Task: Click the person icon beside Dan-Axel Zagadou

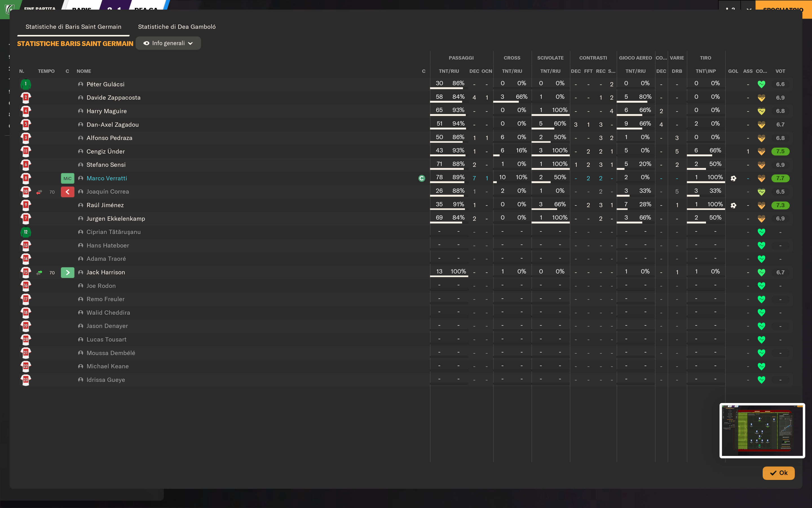Action: [x=81, y=125]
